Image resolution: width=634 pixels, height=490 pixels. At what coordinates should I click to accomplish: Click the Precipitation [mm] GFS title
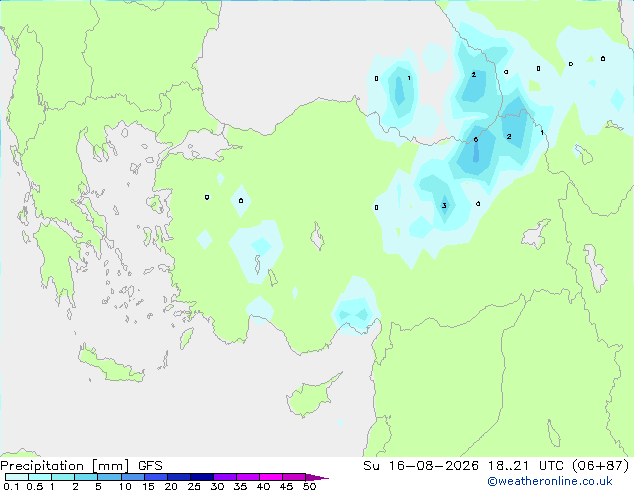(81, 466)
